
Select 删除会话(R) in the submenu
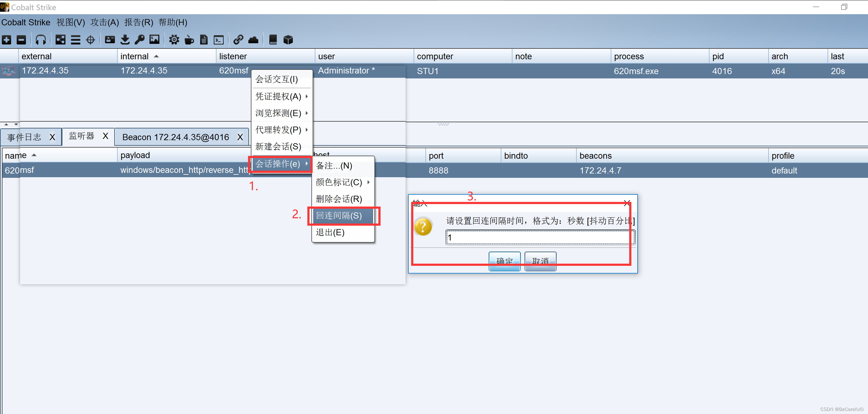point(343,199)
